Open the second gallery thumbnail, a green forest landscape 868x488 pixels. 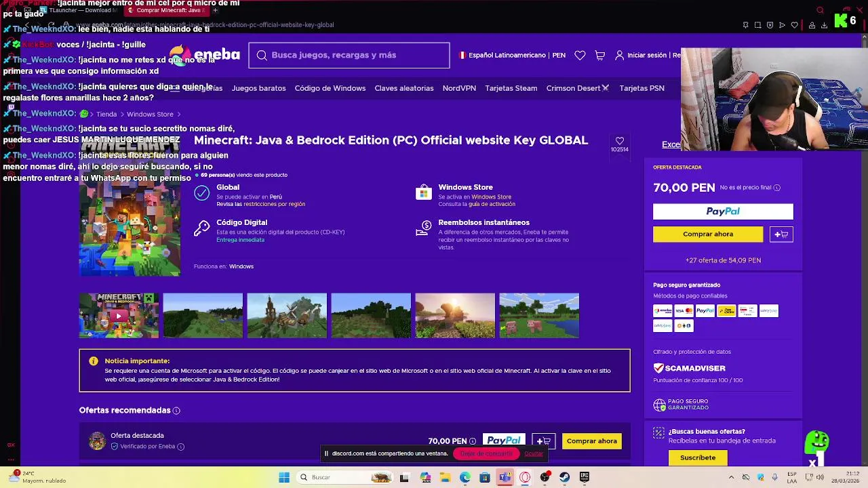[203, 316]
